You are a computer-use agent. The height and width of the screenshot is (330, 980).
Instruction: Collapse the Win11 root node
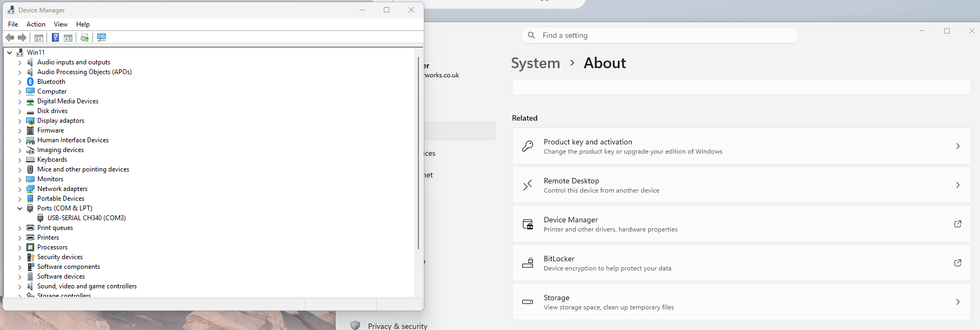[x=10, y=52]
